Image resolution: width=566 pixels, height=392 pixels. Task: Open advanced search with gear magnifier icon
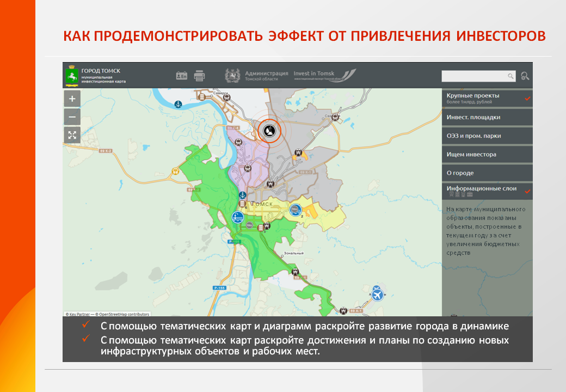point(525,76)
